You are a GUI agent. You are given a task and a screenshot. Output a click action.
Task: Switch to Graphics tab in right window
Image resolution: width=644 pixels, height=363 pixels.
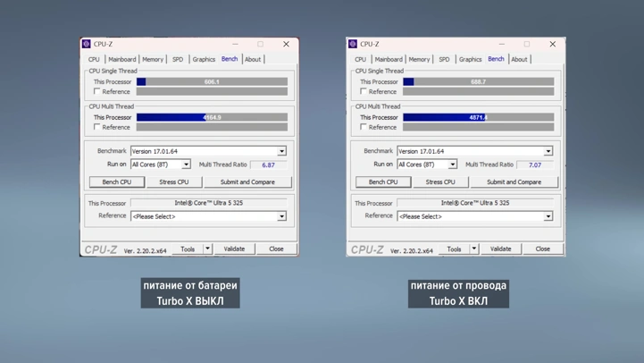click(470, 59)
